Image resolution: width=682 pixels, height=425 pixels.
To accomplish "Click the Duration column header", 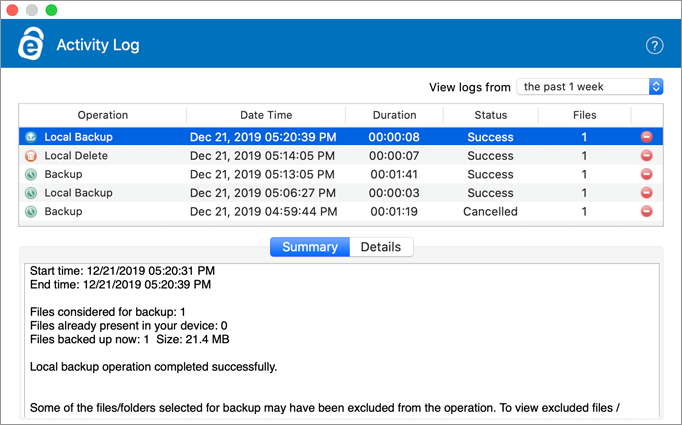I will [394, 115].
